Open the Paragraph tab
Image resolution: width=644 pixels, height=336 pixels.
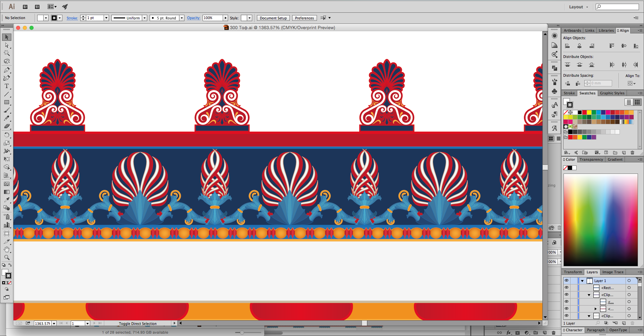(596, 330)
